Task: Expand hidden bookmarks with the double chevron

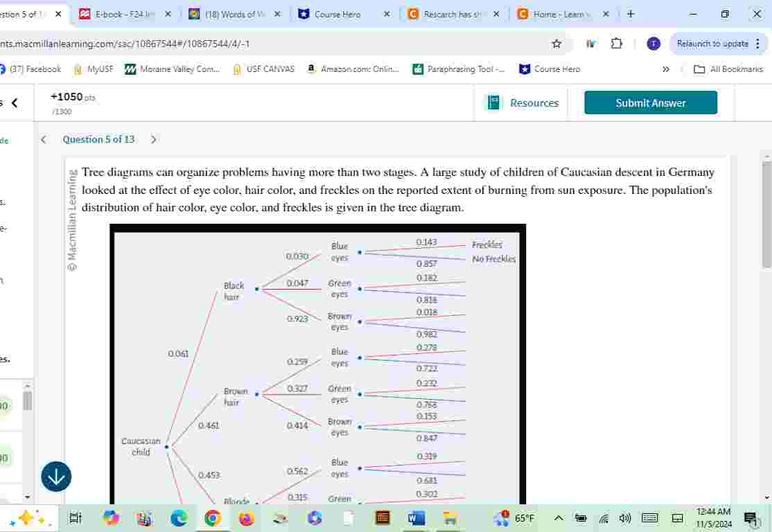Action: tap(665, 69)
